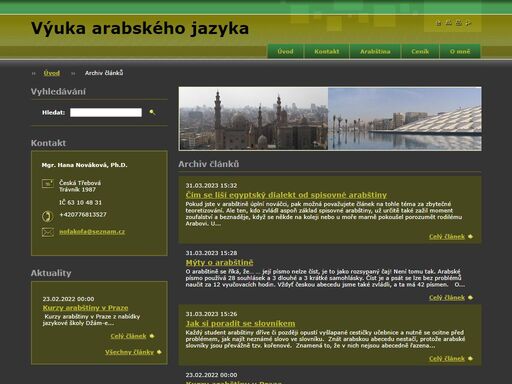Click the phone icon in Kontakt

point(47,216)
